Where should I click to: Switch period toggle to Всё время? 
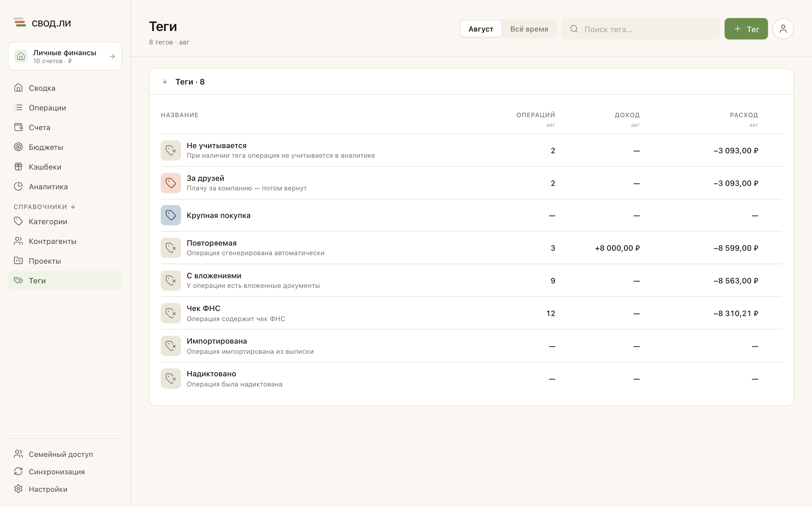tap(529, 29)
